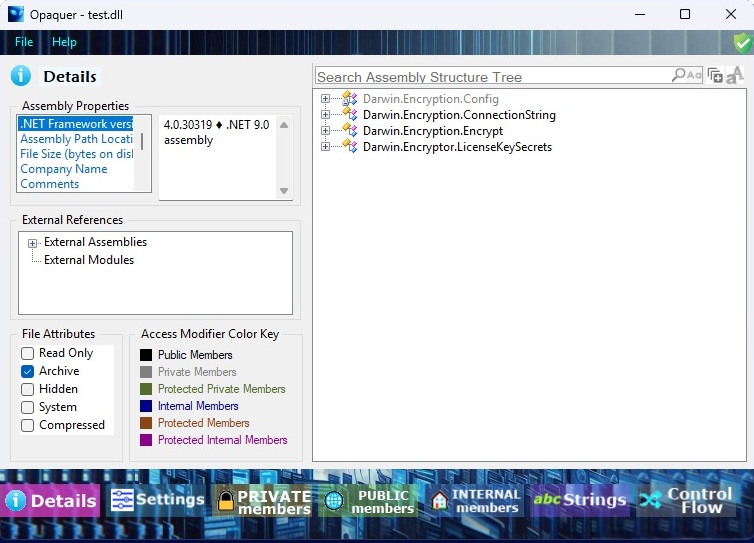Switch to INTERNAL members tab

pyautogui.click(x=475, y=501)
